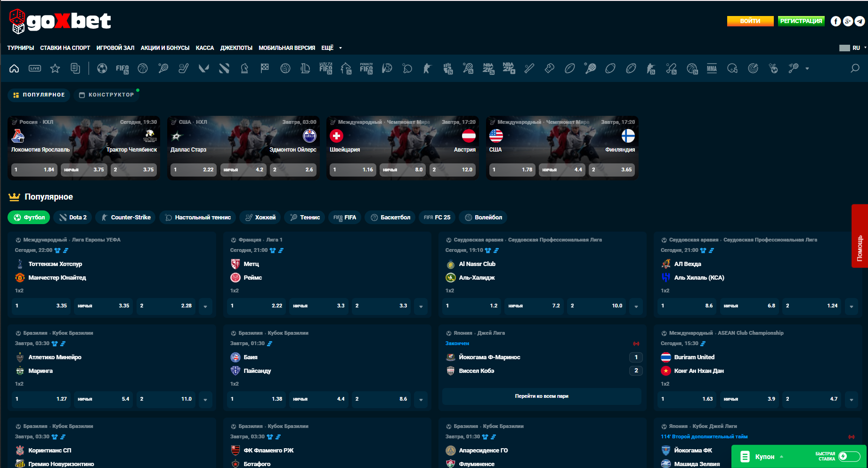Bet on draw 4.2 for Даллас Старз match

click(x=243, y=170)
